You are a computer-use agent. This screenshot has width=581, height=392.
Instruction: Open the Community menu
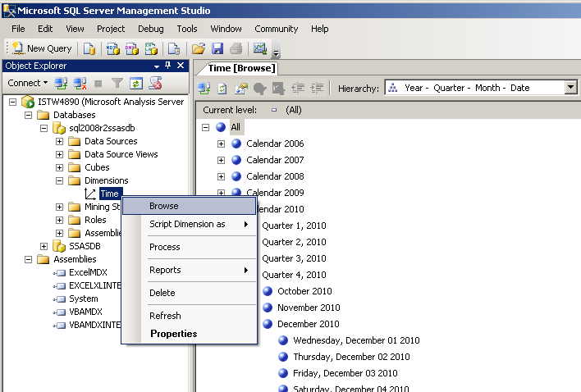click(x=276, y=29)
